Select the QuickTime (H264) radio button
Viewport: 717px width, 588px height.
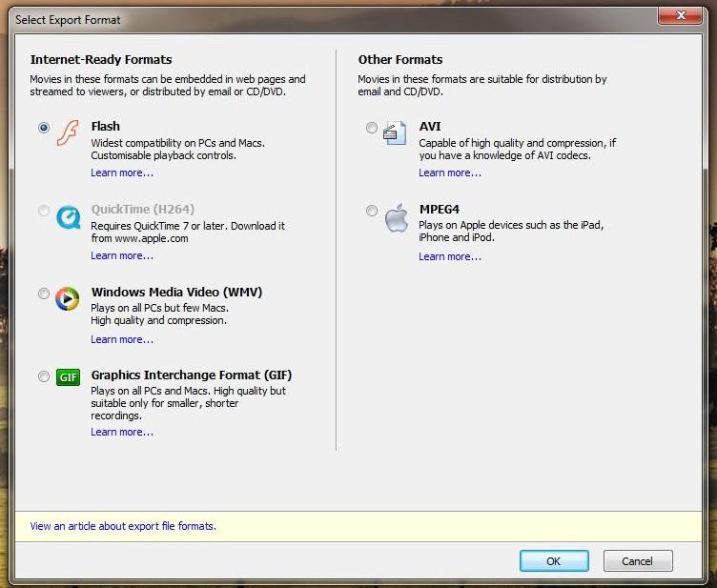(44, 211)
